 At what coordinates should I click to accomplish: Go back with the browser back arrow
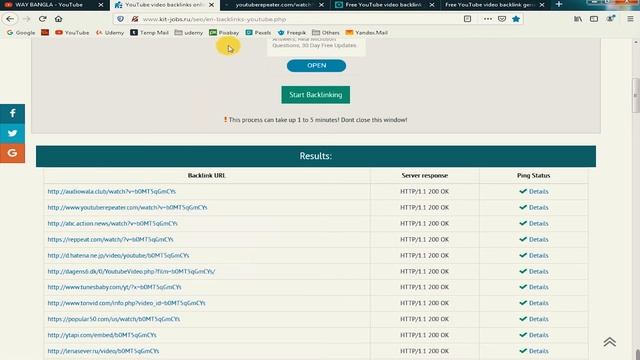click(x=10, y=19)
